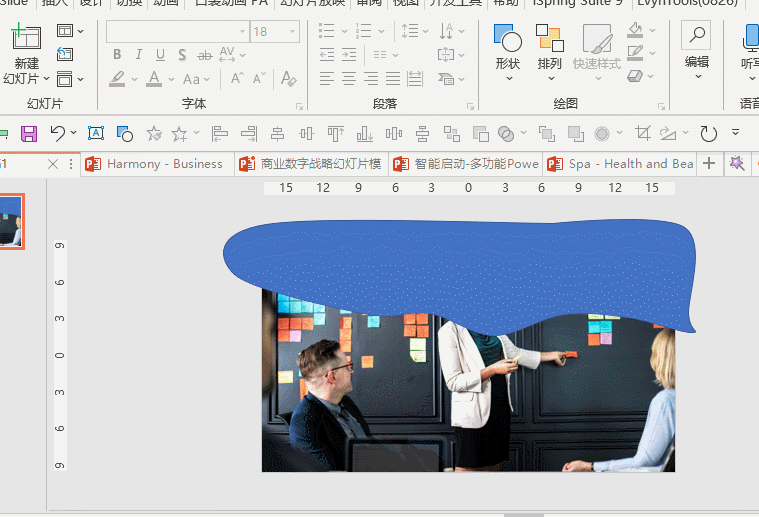
Task: Open Quick Styles (快速样式)
Action: pyautogui.click(x=597, y=52)
